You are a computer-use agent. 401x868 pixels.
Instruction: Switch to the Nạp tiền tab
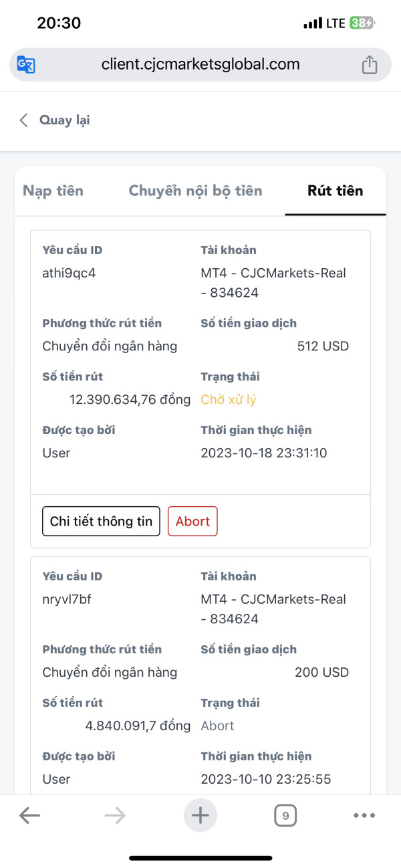(53, 191)
